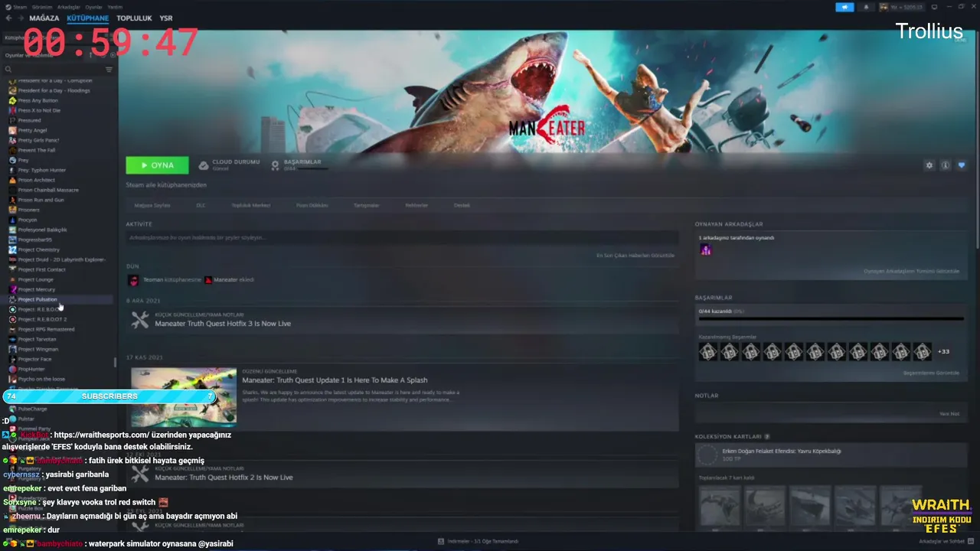
Task: Open the YSR profile tab
Action: click(166, 18)
